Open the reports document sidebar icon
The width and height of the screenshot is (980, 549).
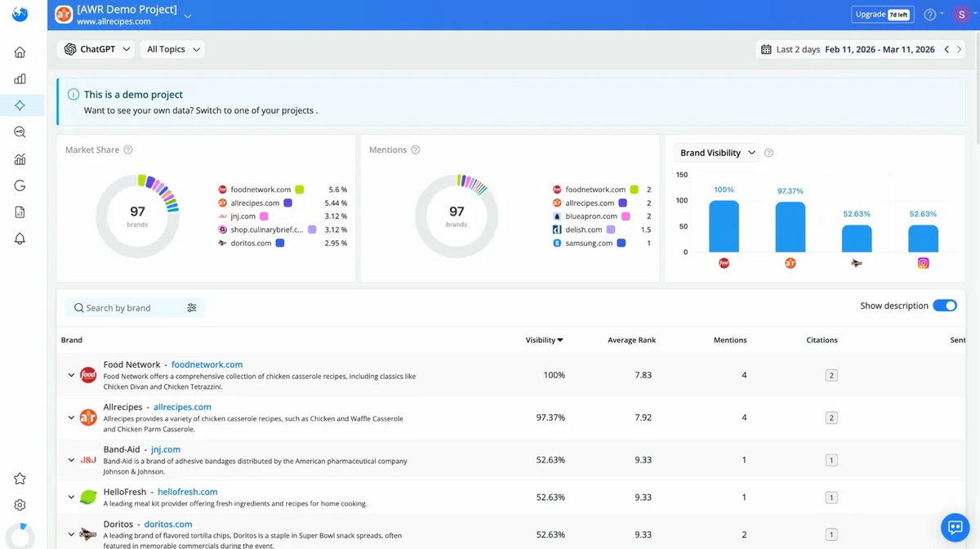pyautogui.click(x=20, y=212)
